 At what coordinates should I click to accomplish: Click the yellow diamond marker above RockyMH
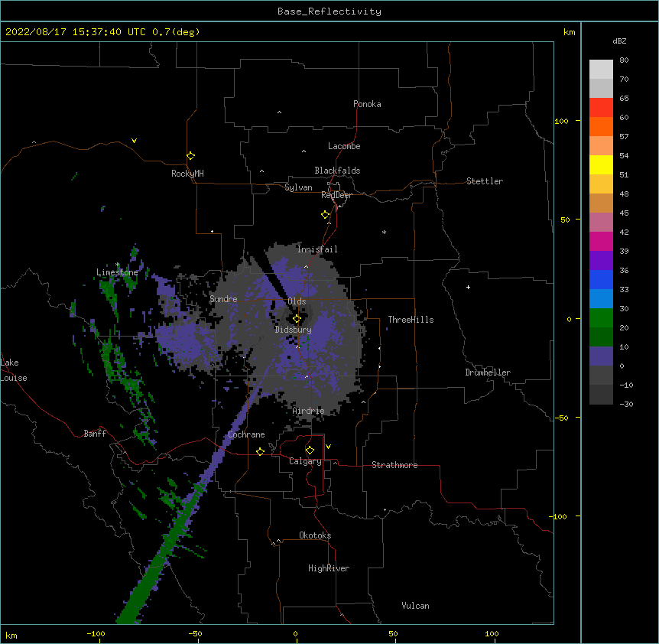191,156
